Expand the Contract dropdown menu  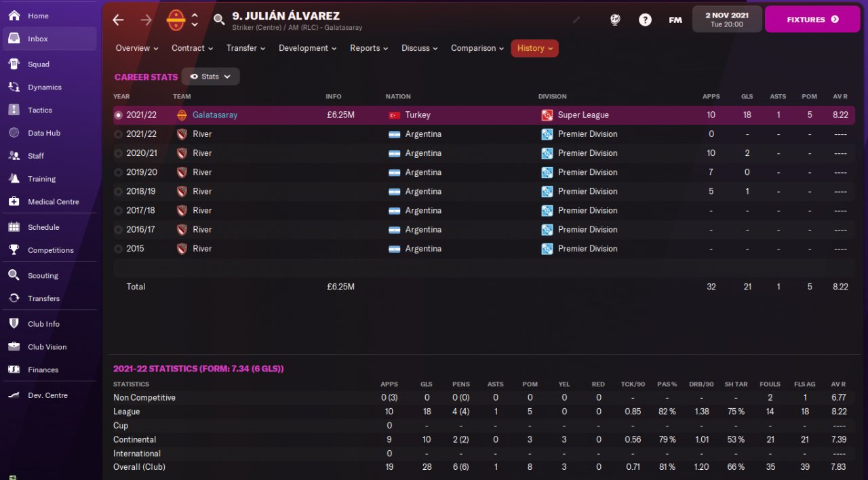(192, 48)
